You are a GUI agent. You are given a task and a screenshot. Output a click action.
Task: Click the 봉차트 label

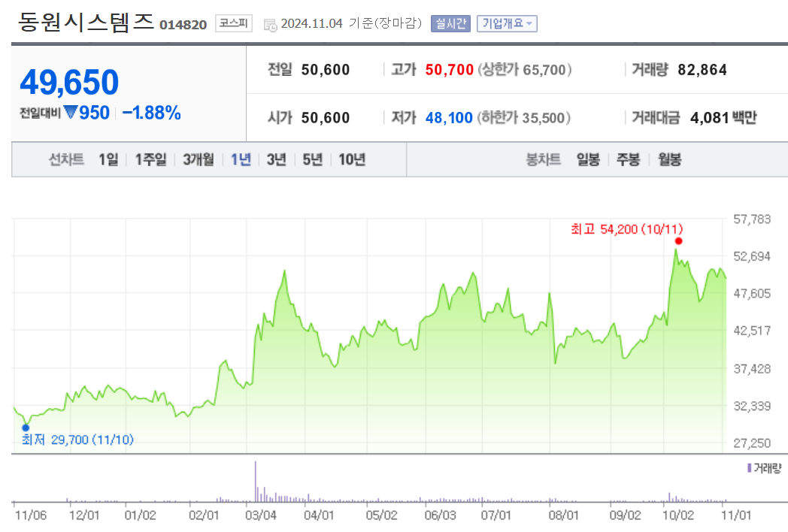[543, 160]
